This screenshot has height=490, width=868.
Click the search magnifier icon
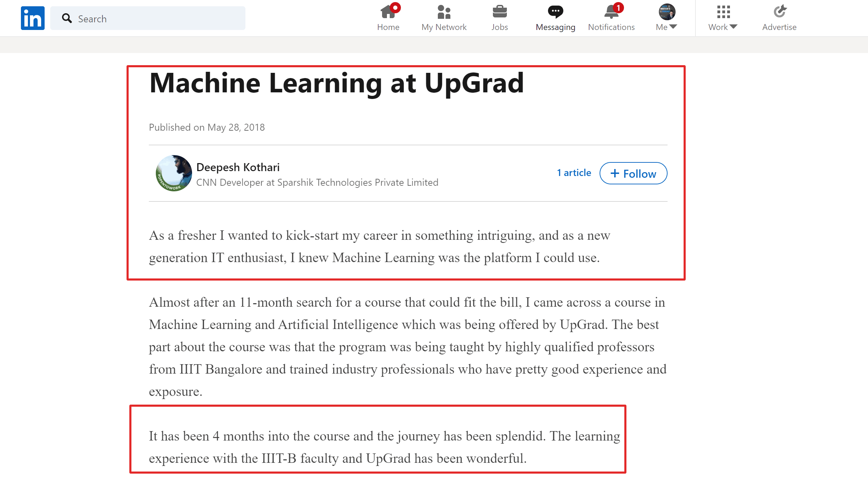[x=67, y=18]
